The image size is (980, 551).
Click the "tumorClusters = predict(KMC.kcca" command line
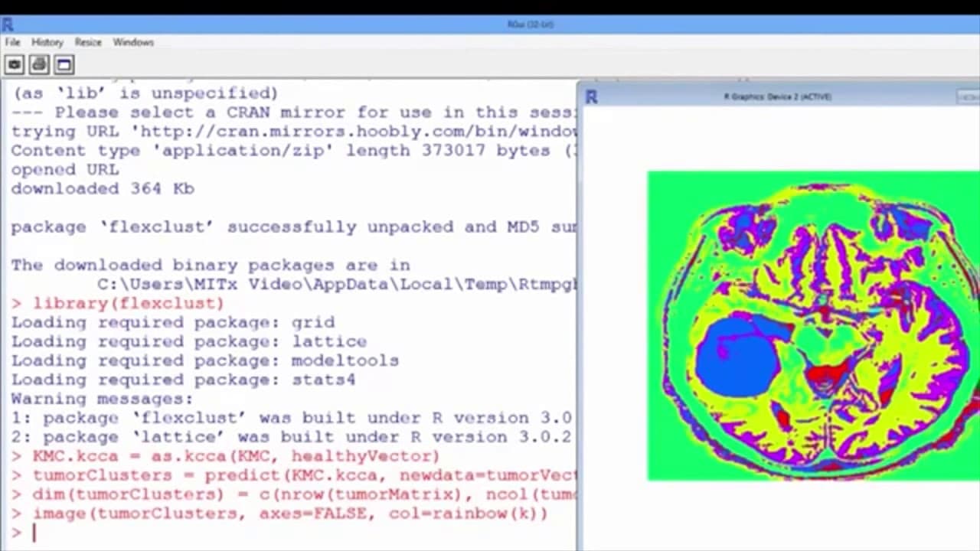294,475
